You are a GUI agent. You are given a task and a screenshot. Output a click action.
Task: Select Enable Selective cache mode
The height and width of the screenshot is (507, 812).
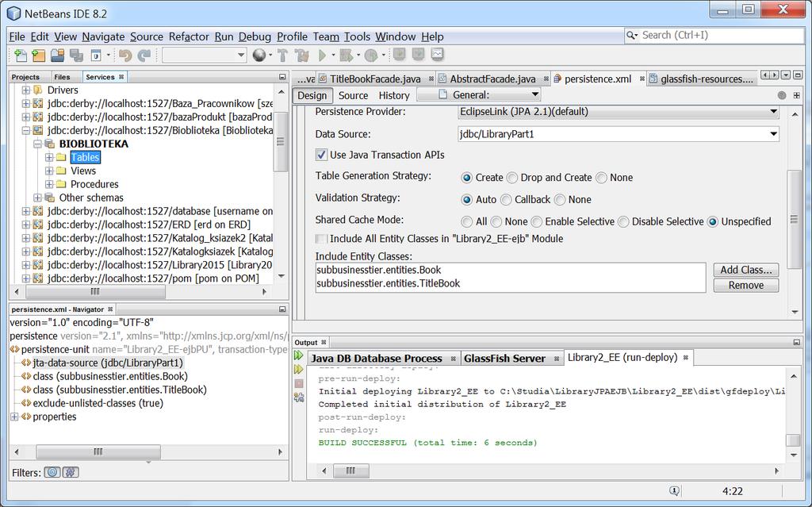[537, 222]
